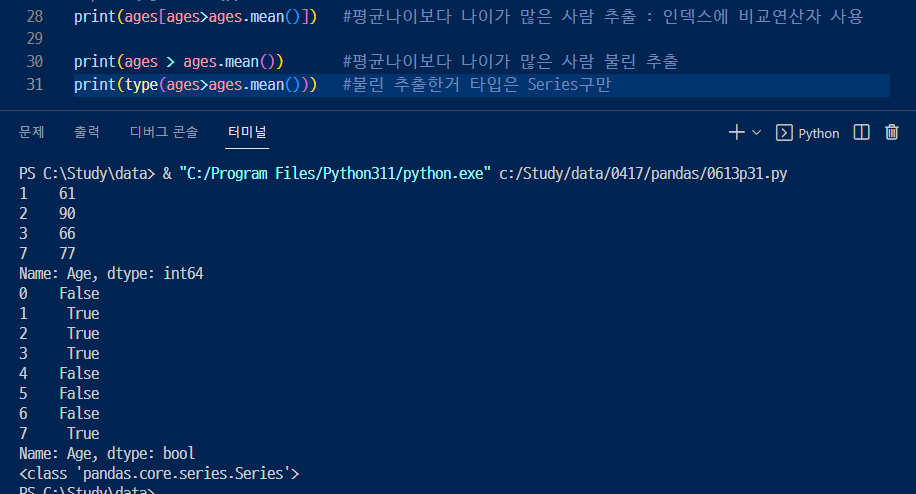Click line number 30 in gutter
The image size is (916, 494).
(x=35, y=61)
